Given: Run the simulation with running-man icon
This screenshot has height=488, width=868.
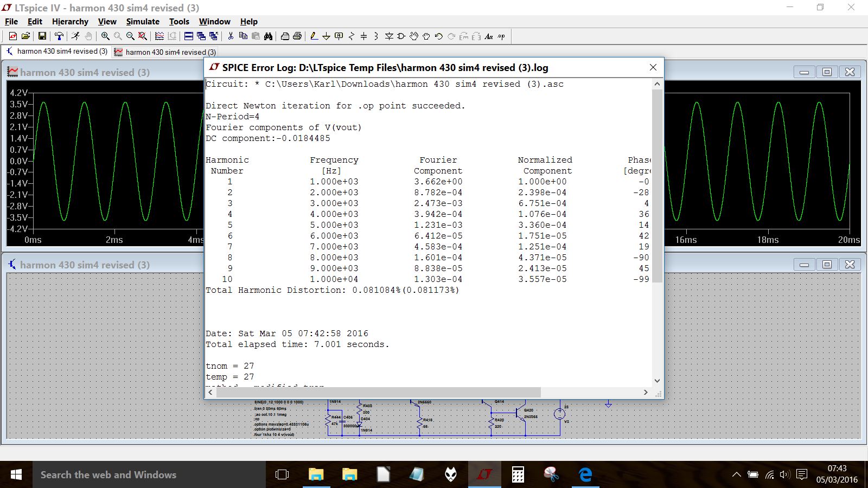Looking at the screenshot, I should (x=75, y=36).
